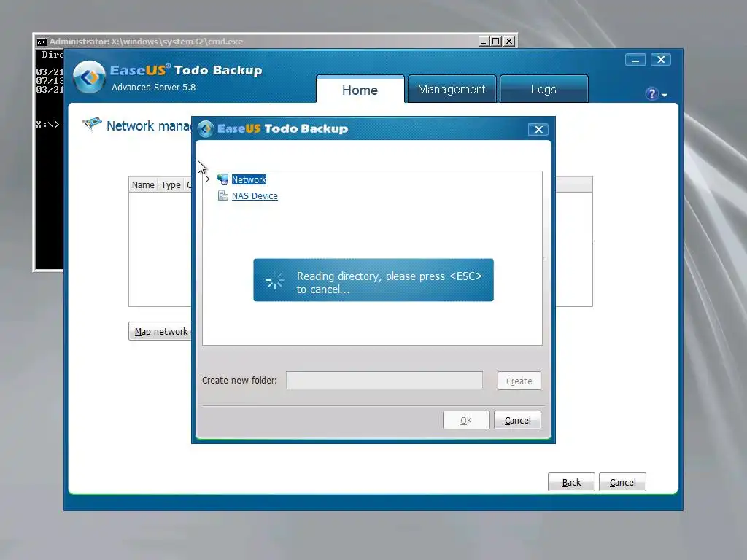Click the NAS Device server icon
The image size is (747, 560).
coord(223,195)
